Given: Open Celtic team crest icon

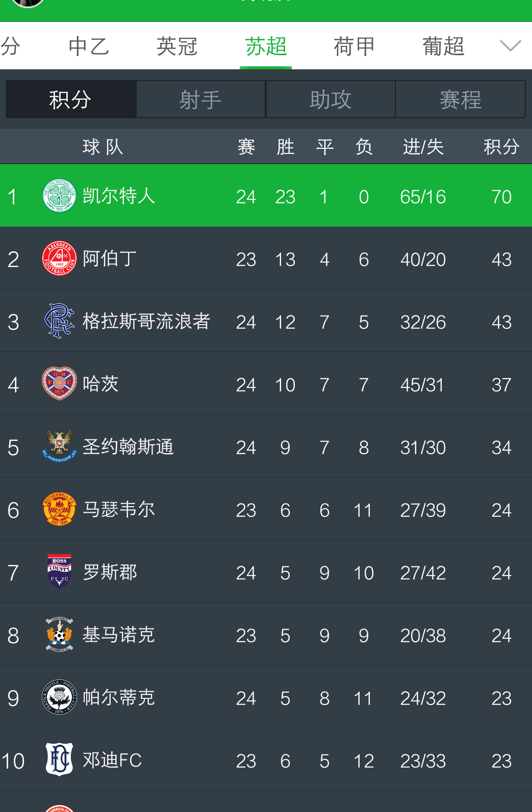Looking at the screenshot, I should pyautogui.click(x=59, y=196).
